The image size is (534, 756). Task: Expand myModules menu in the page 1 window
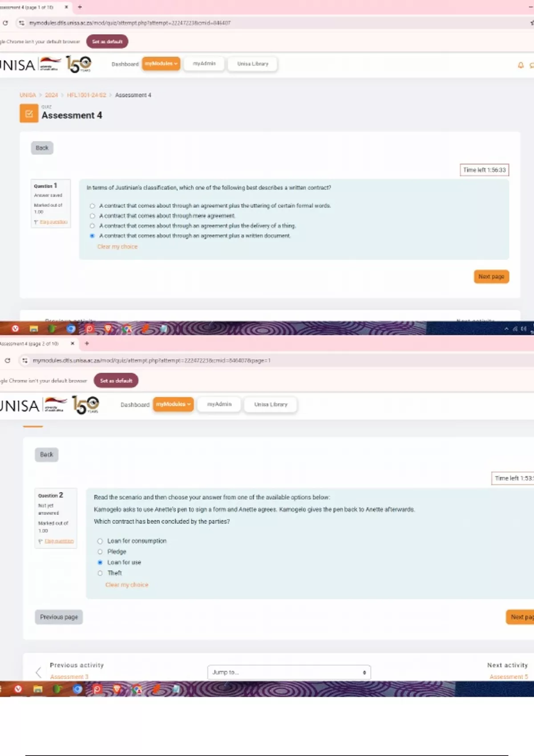point(161,64)
